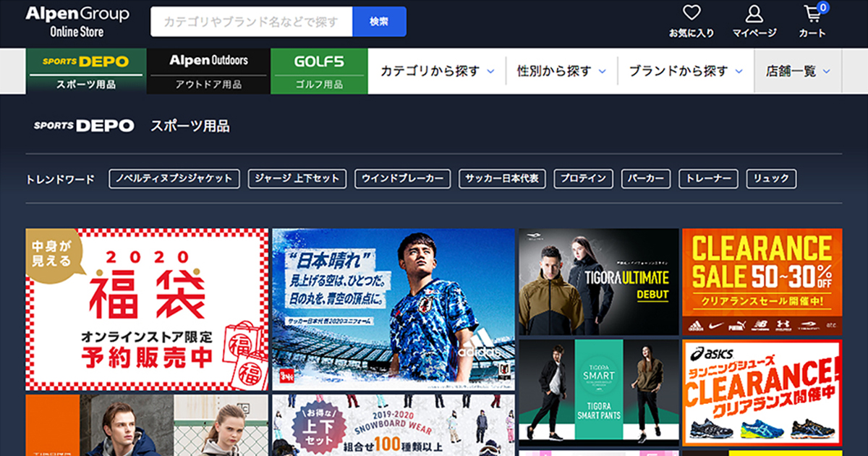Open the shopping cart icon
868x456 pixels.
813,21
